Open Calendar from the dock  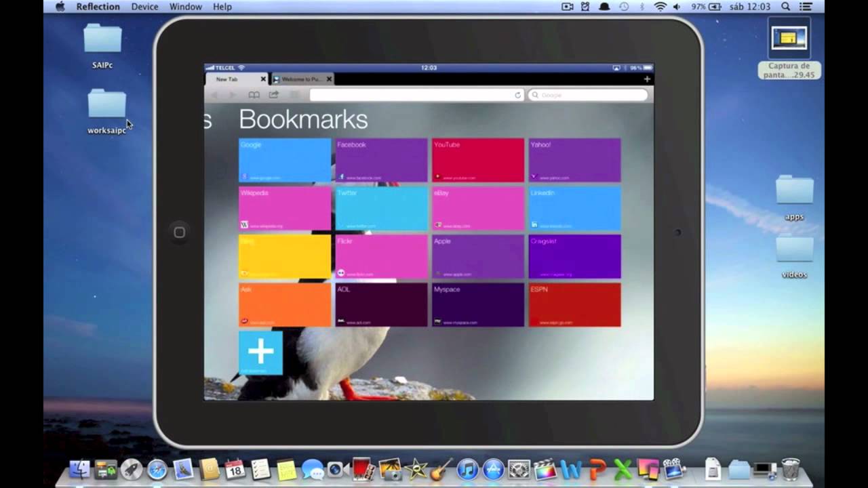click(x=235, y=469)
